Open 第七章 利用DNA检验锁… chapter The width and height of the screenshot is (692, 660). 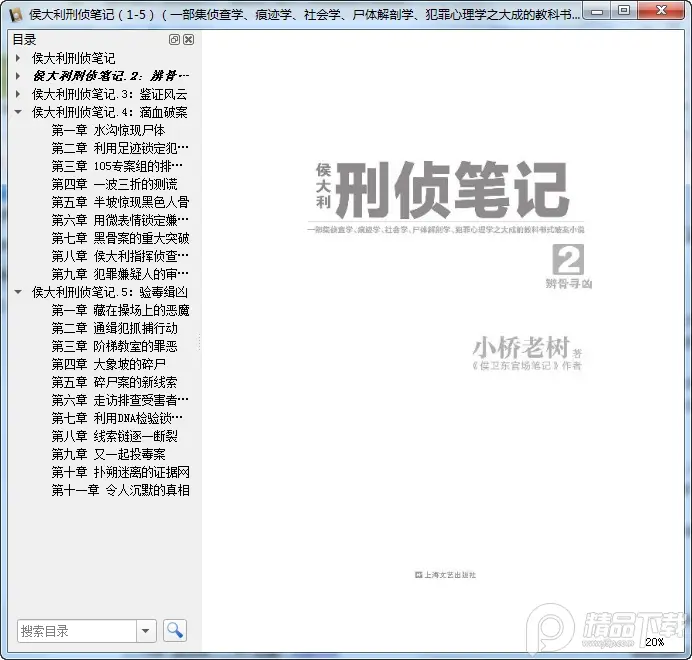(117, 418)
